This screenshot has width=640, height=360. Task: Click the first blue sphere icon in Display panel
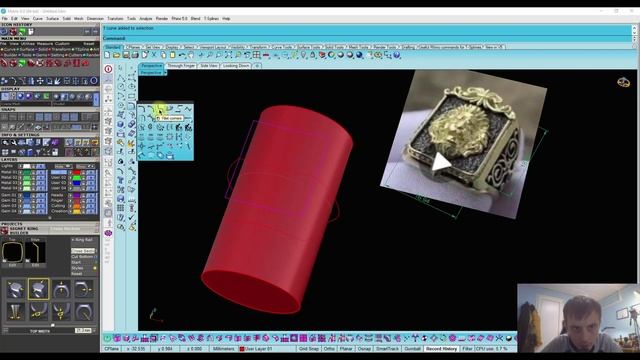(20, 97)
